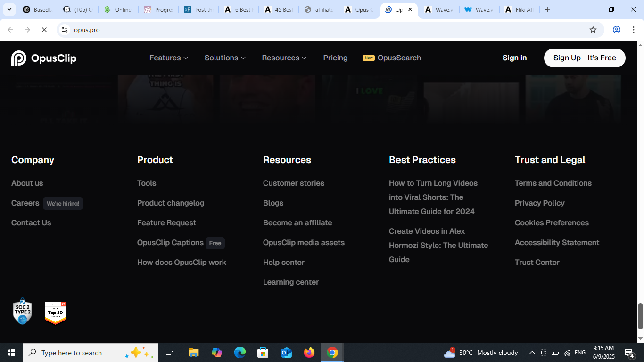The image size is (644, 362).
Task: Open the notification center icon
Action: click(x=629, y=353)
